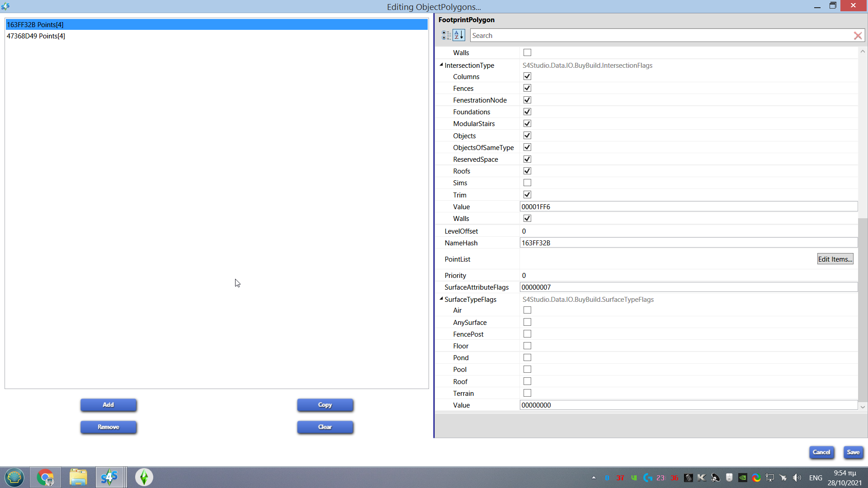
Task: Launch The Sims 4 plumbob icon
Action: coord(144,477)
